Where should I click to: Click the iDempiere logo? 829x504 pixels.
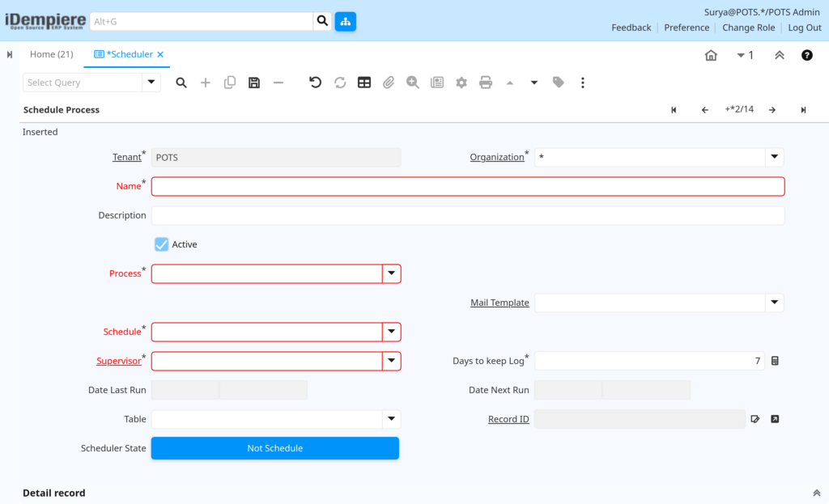pos(45,21)
